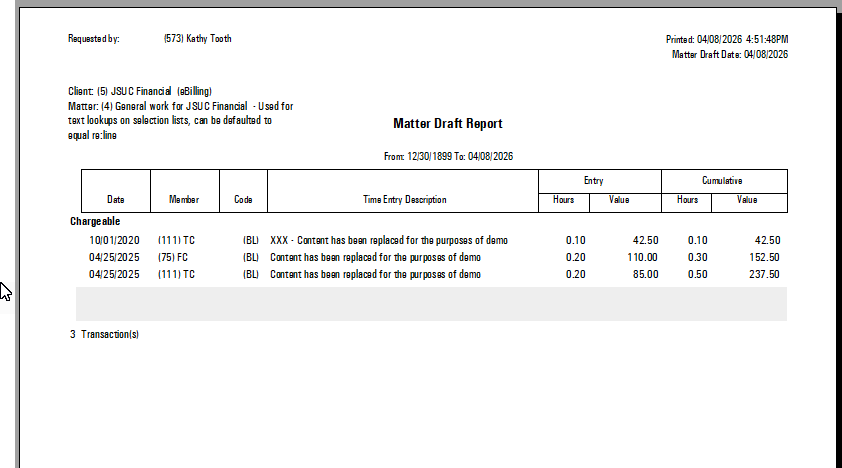The image size is (842, 468).
Task: Click the 'Matter Draft Date: 04/08/2026' line
Action: click(730, 54)
